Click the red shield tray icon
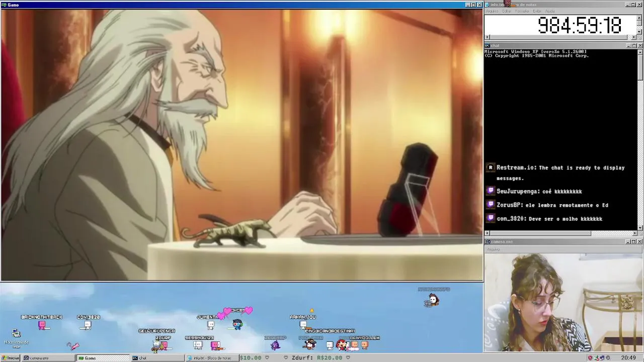Image resolution: width=644 pixels, height=362 pixels. tap(590, 358)
